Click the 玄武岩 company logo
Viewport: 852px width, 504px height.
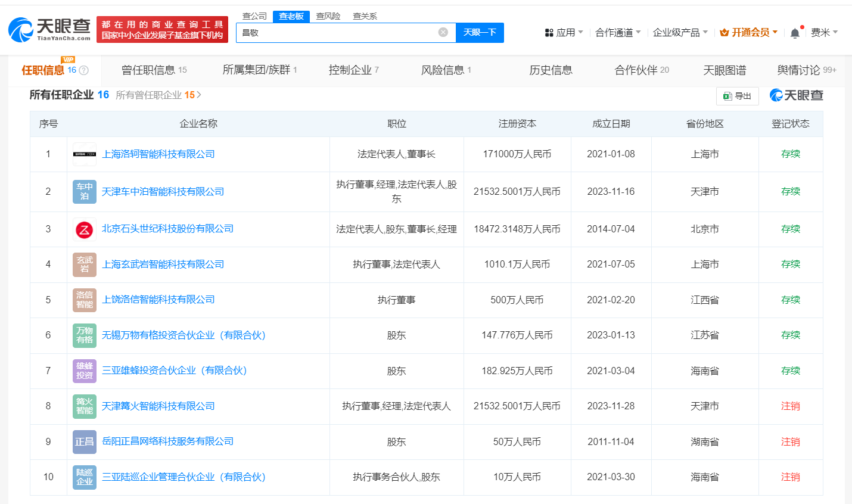pos(85,265)
